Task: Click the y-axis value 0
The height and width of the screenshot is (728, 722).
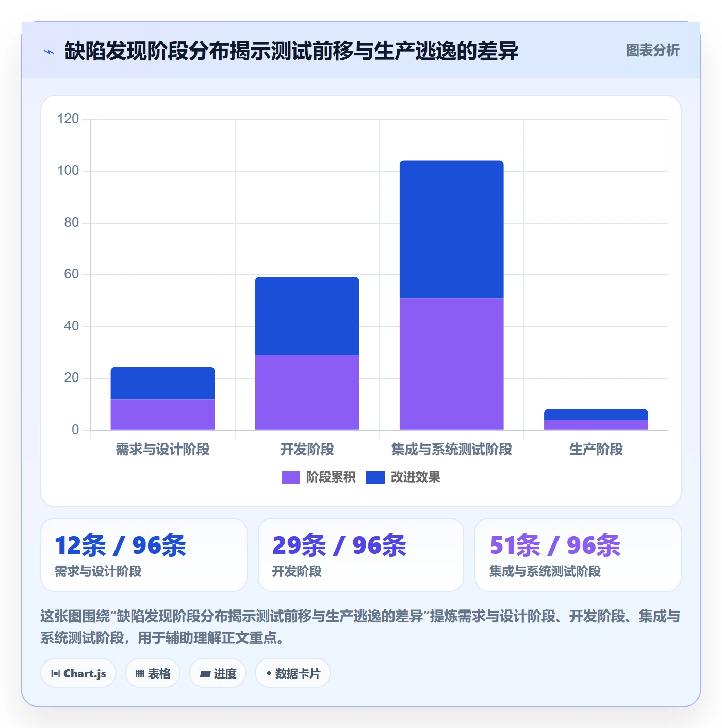Action: [x=75, y=430]
